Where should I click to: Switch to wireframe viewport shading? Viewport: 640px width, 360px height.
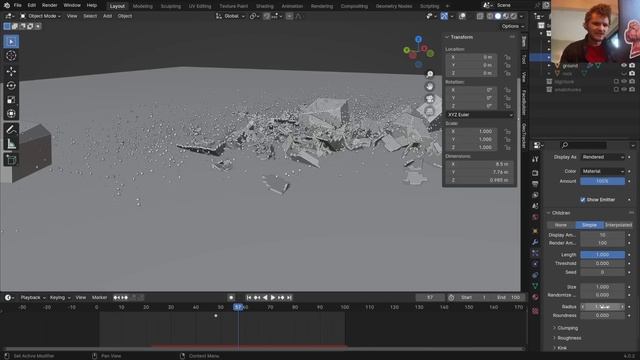coord(490,16)
